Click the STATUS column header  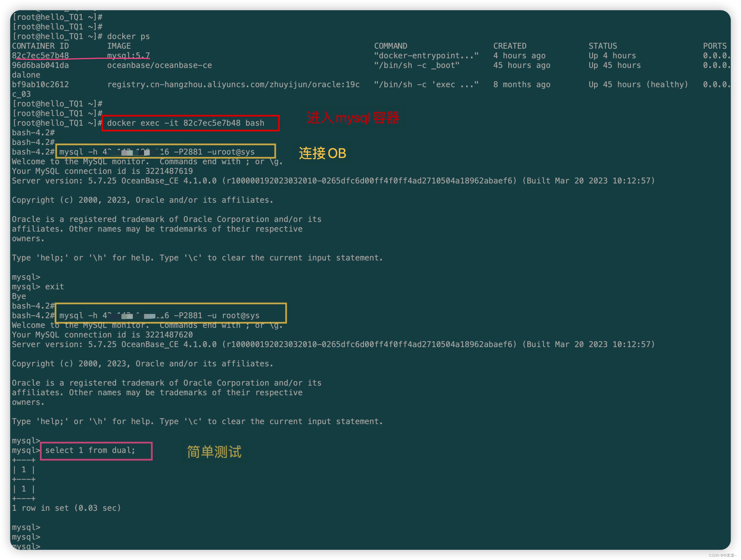(603, 46)
